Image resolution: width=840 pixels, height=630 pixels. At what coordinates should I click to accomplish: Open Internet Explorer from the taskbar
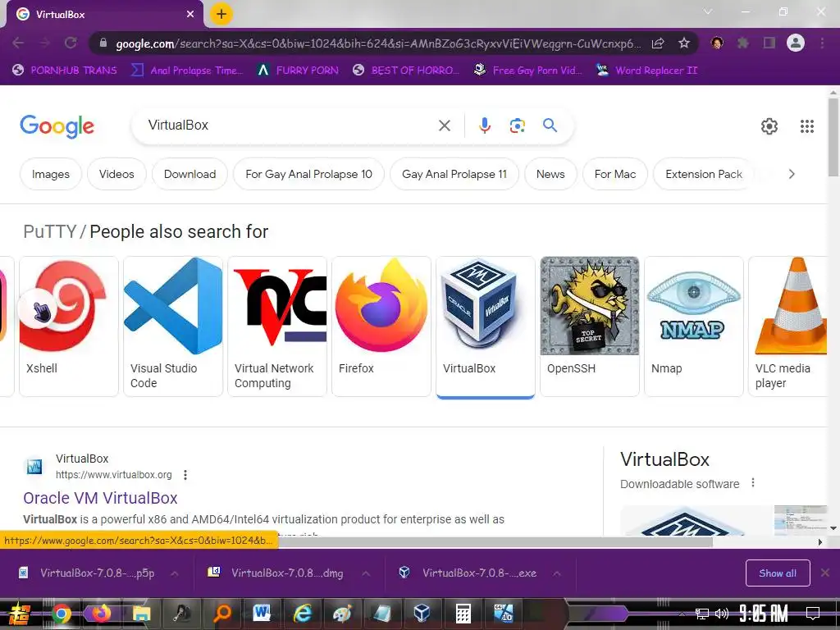tap(302, 614)
